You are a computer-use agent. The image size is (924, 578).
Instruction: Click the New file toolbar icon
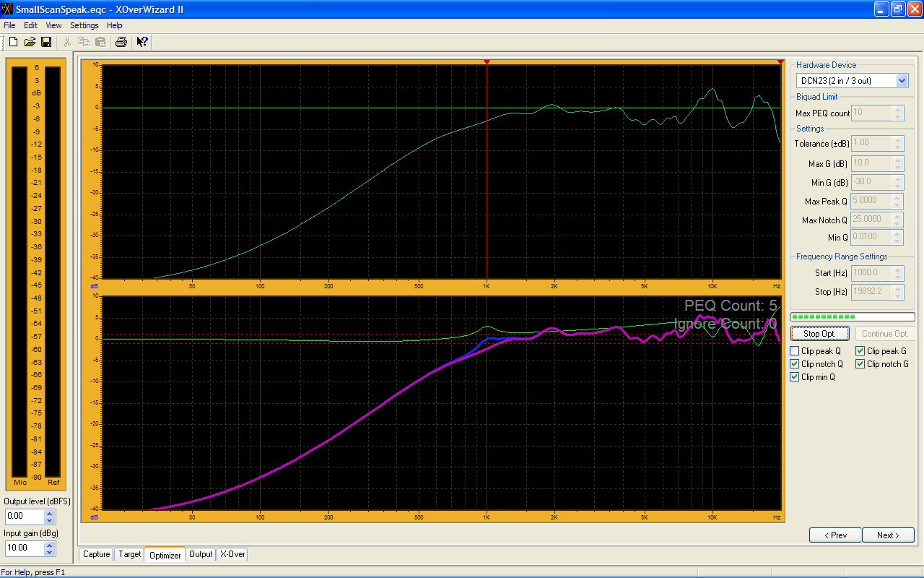(13, 42)
